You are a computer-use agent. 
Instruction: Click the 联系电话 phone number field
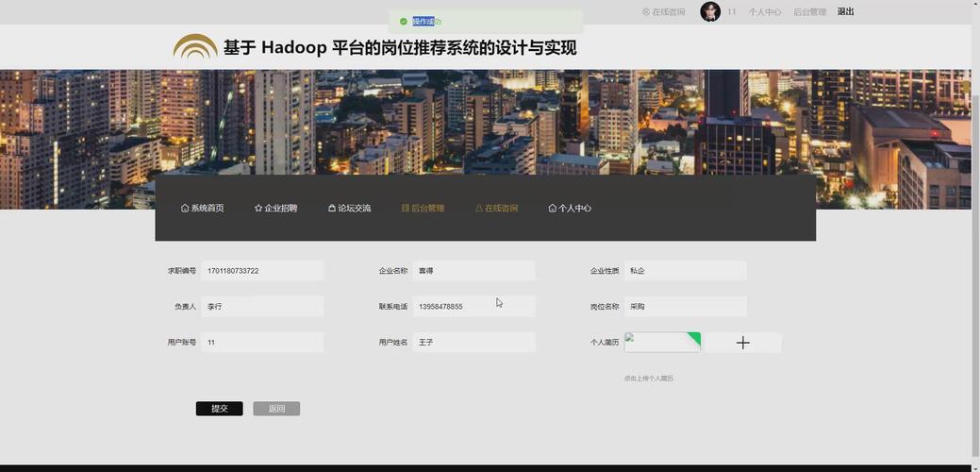click(473, 307)
